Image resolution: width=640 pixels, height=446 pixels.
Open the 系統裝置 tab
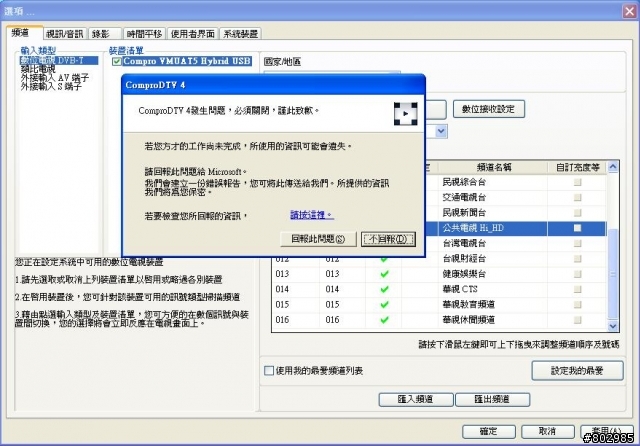240,34
